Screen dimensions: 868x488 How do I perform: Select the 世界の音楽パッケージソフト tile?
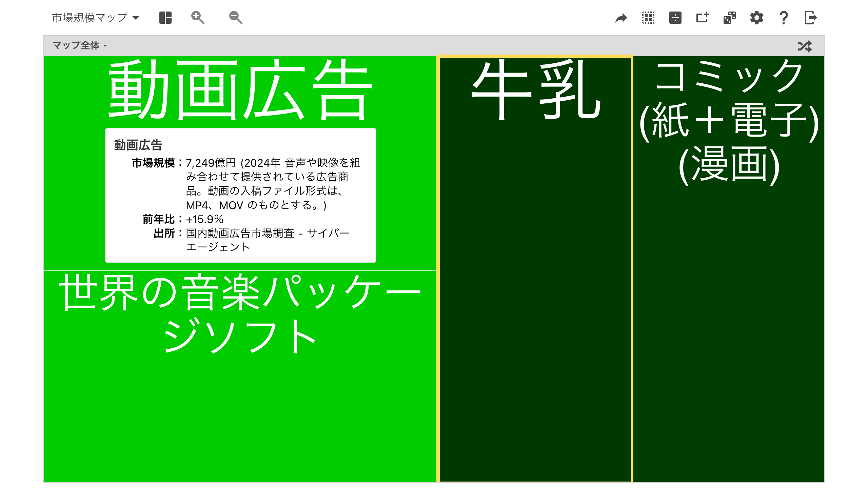pos(240,376)
